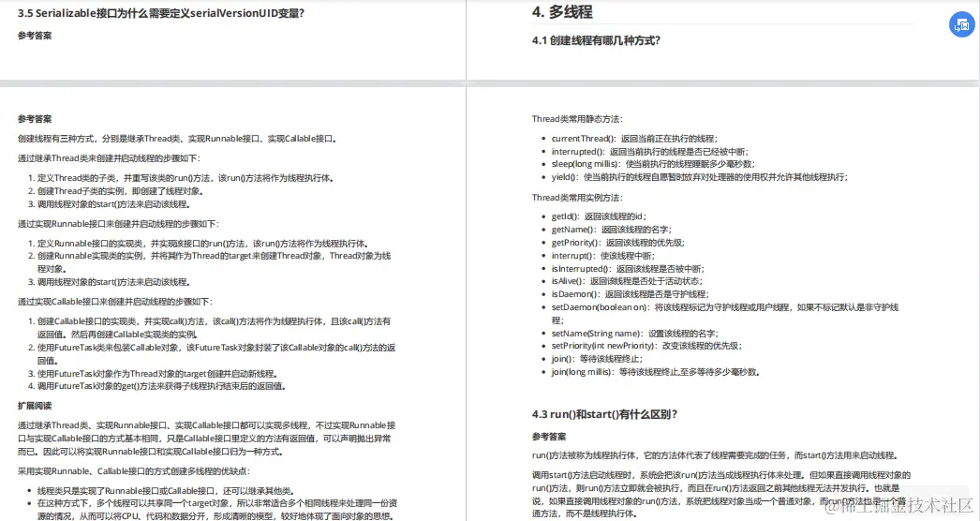Click bullet 'interrupt():使该线程中断'

[602, 256]
